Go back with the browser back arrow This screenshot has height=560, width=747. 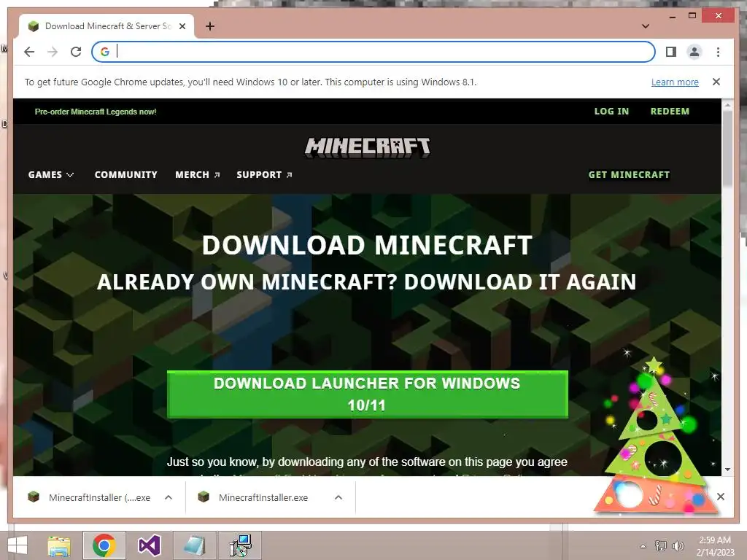pos(29,52)
